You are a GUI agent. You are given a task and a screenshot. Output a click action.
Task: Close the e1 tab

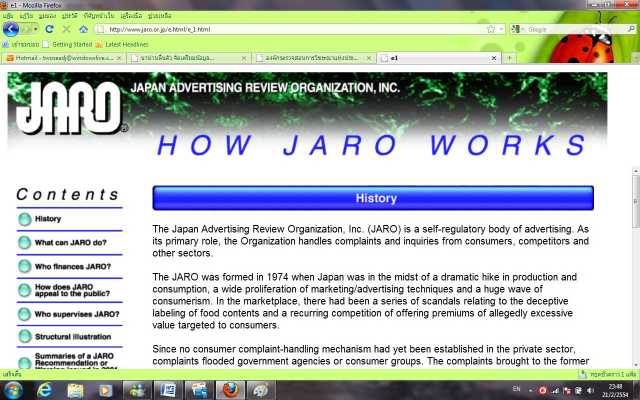coord(493,58)
